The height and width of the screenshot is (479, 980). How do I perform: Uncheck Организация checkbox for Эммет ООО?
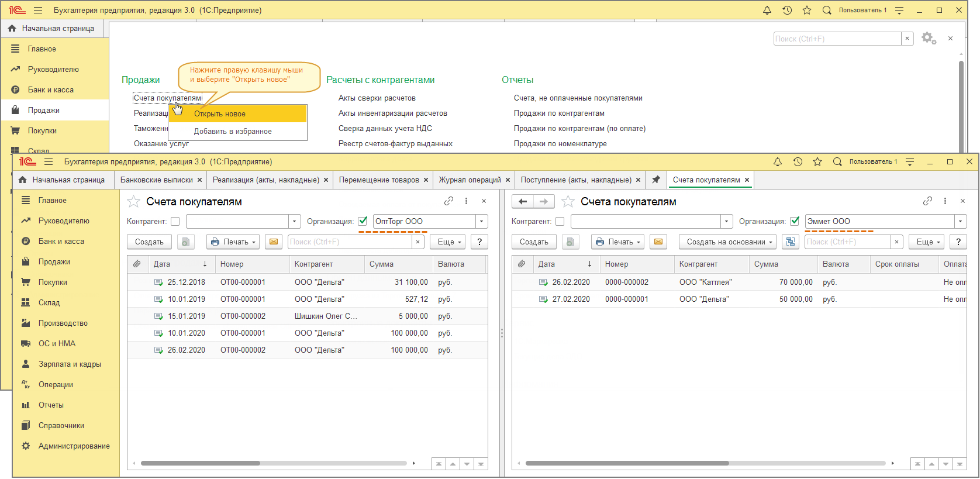coord(795,221)
